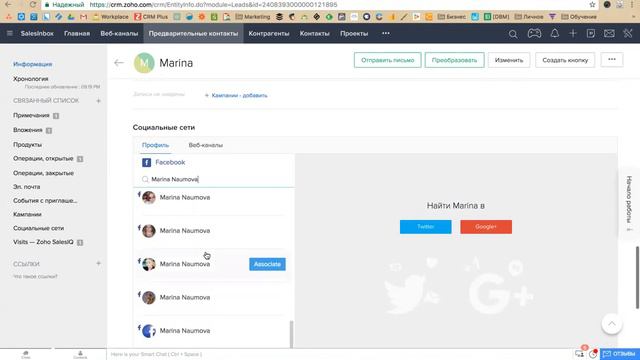Find Marina on Twitter
The image size is (640, 360).
[426, 227]
